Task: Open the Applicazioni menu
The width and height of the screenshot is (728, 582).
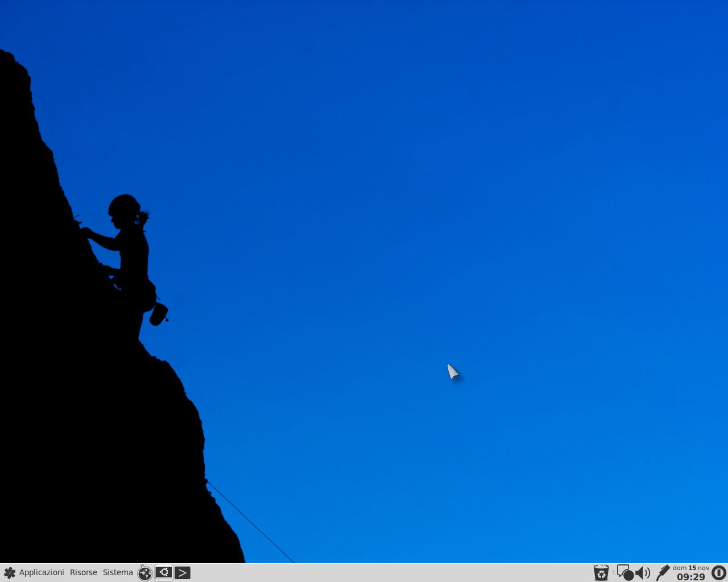Action: pos(42,572)
